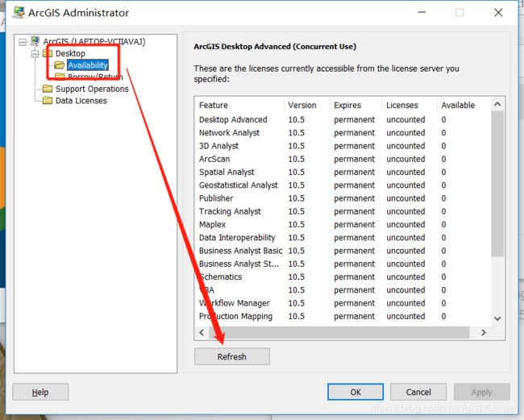Image resolution: width=524 pixels, height=420 pixels.
Task: Select the Desktop tree item label
Action: (x=70, y=53)
